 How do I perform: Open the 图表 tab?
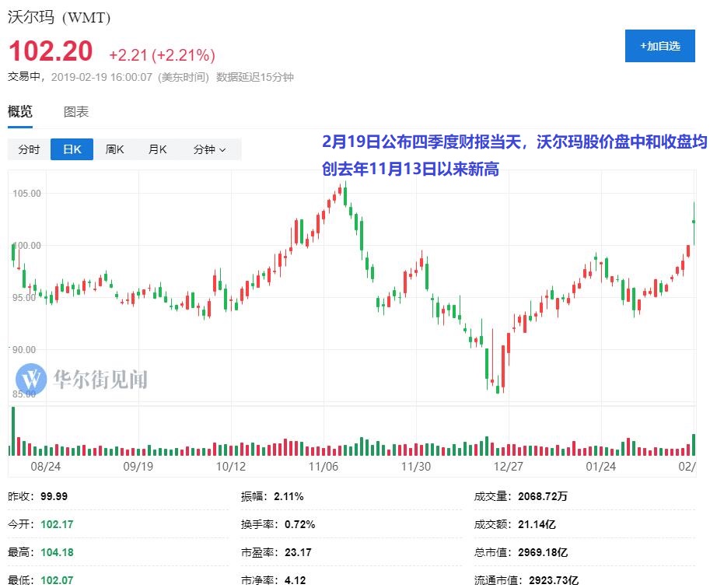(76, 112)
